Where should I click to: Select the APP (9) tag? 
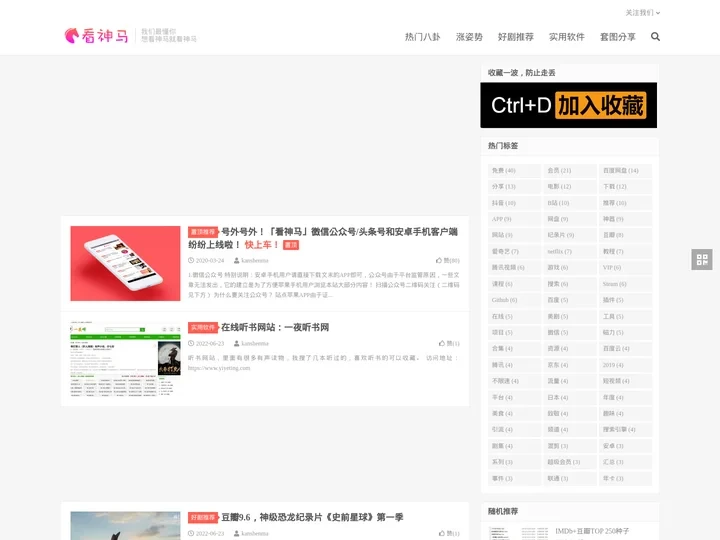click(x=514, y=219)
